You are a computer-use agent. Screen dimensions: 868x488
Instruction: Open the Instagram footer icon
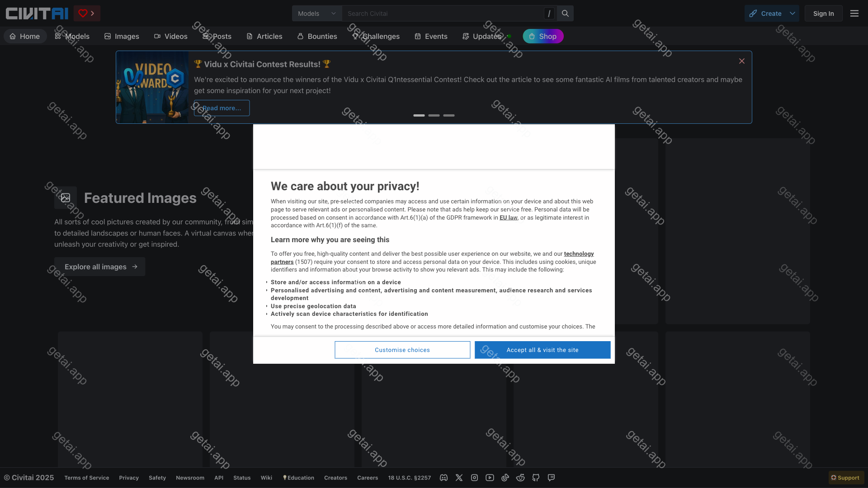click(474, 478)
